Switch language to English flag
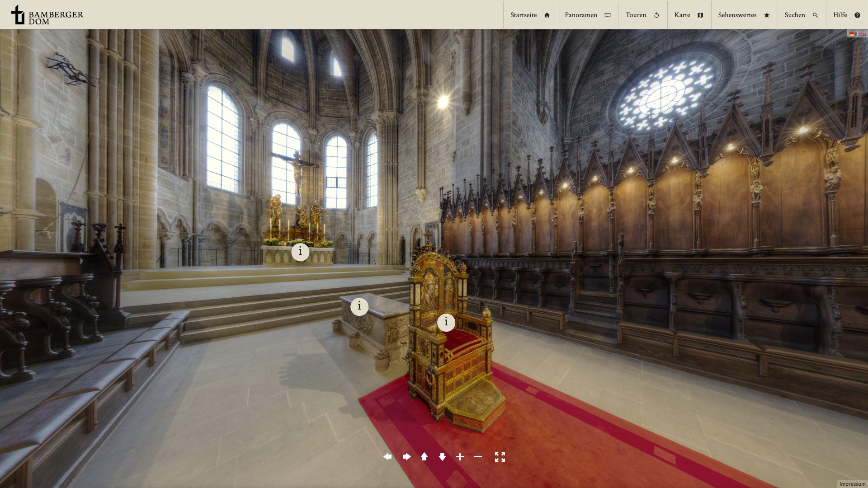 coord(863,33)
